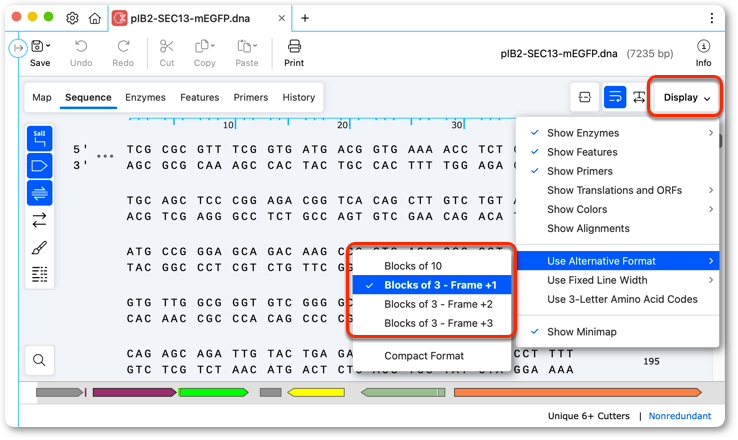Click Unique 6+ Cutters label
Viewport: 738px width, 440px height.
coord(588,416)
